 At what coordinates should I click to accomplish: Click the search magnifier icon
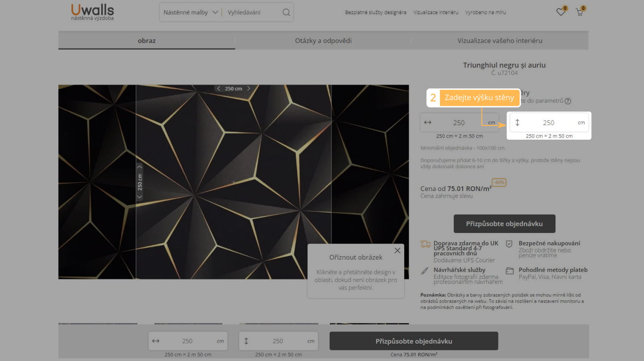tap(286, 12)
